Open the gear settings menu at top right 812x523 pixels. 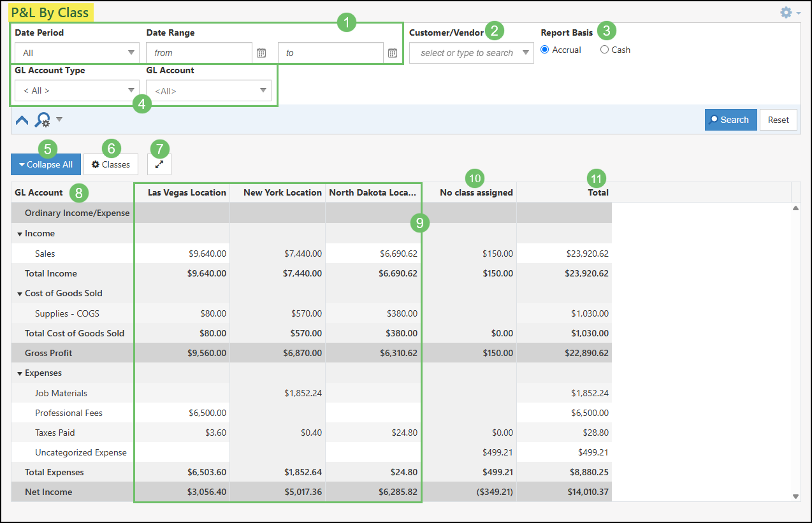coord(790,12)
